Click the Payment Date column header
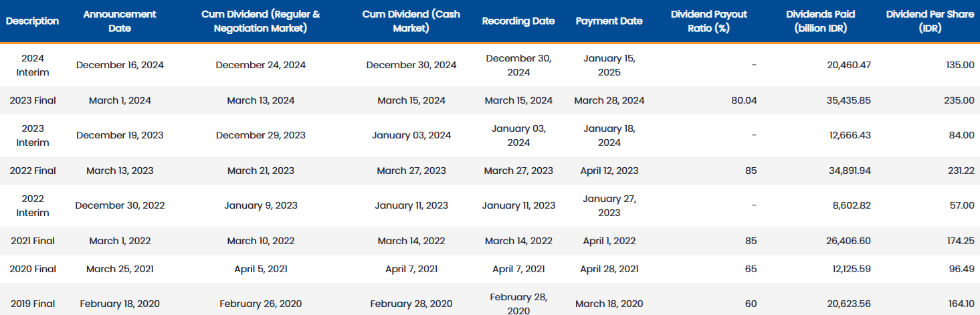The width and height of the screenshot is (980, 315). click(609, 21)
